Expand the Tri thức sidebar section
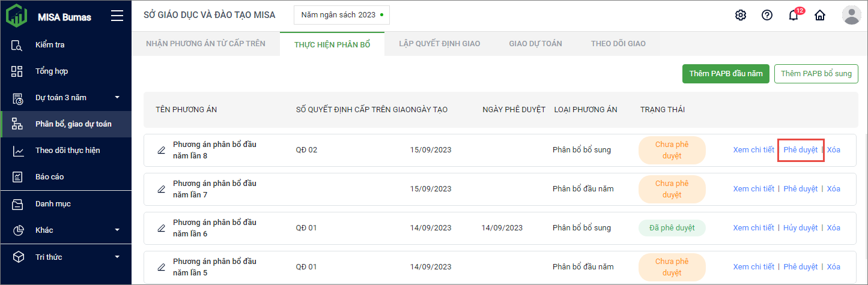 click(x=117, y=257)
